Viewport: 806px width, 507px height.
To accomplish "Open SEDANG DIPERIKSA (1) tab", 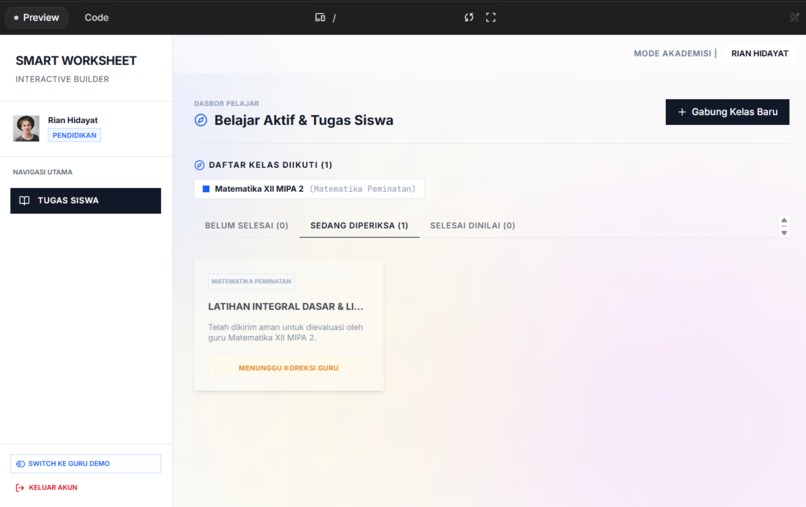I will tap(359, 225).
